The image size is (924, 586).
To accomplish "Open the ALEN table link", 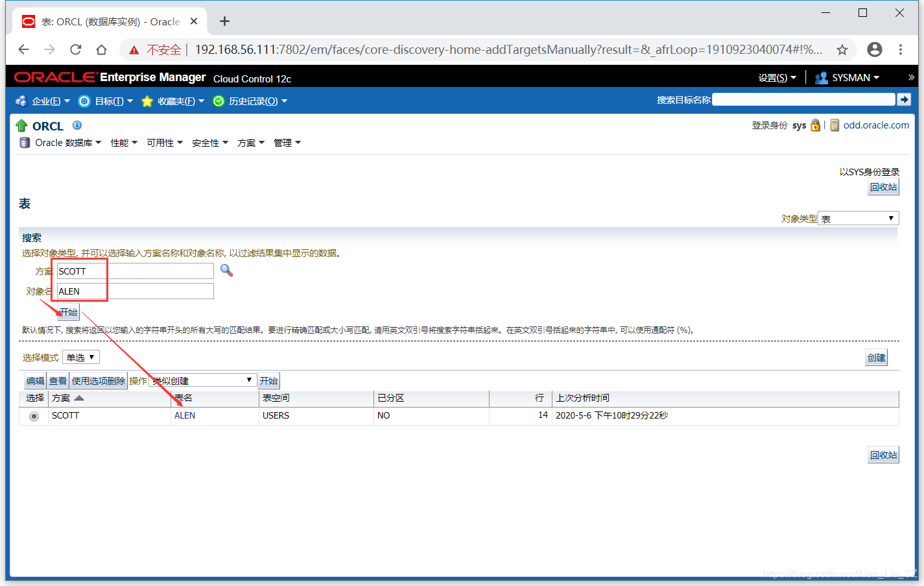I will [185, 415].
